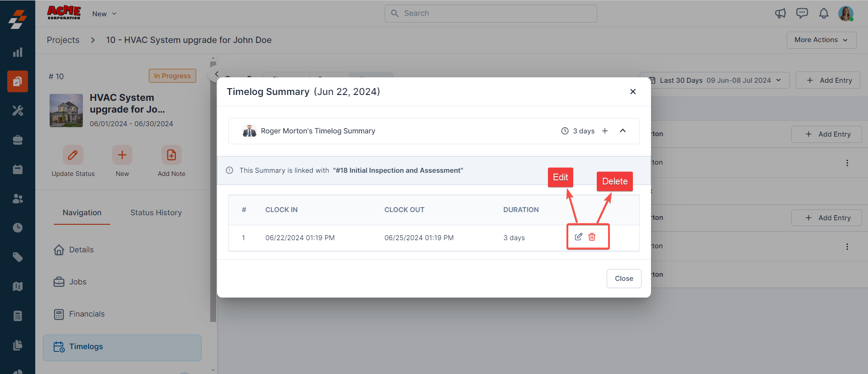
Task: Click the DURATION column header
Action: [521, 210]
